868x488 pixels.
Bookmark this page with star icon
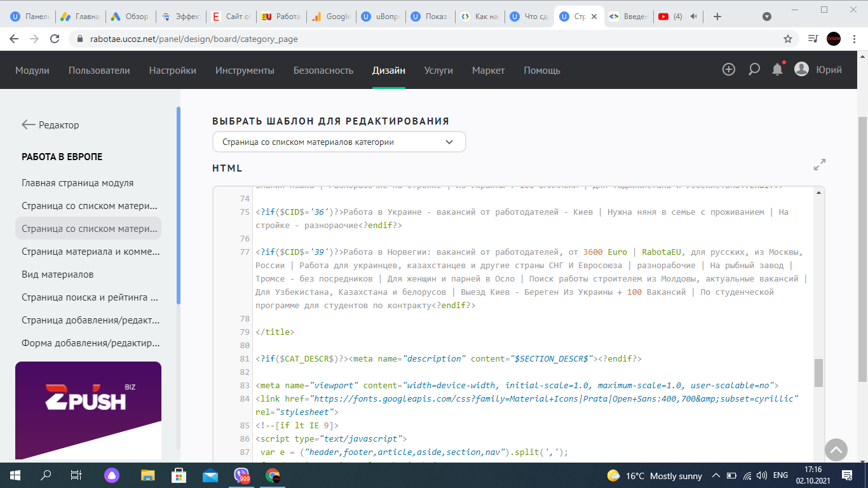tap(788, 39)
